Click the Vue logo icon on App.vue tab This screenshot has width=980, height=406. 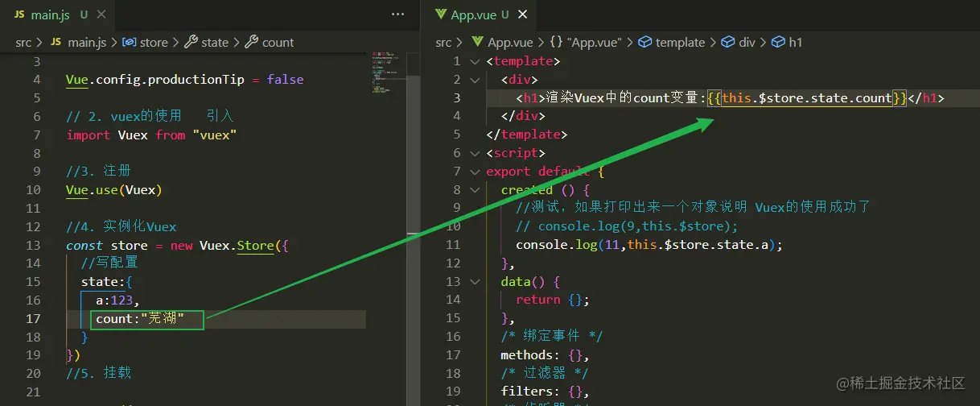coord(440,14)
